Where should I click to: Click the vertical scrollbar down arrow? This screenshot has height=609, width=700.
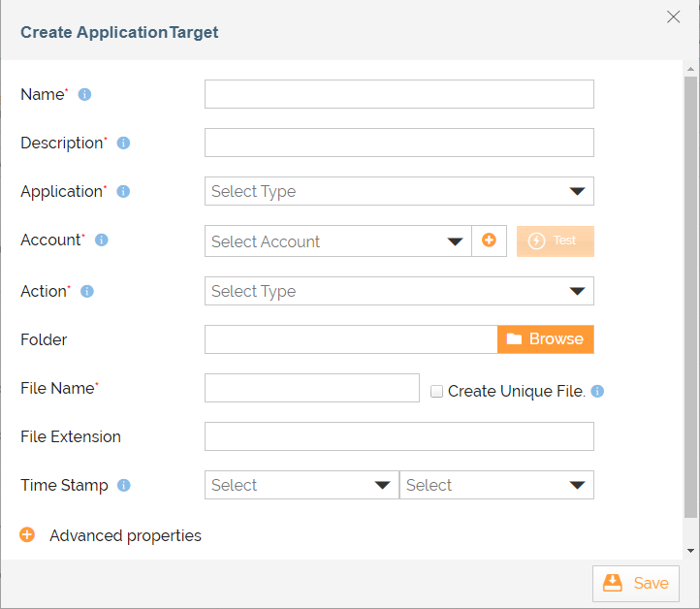tap(690, 551)
